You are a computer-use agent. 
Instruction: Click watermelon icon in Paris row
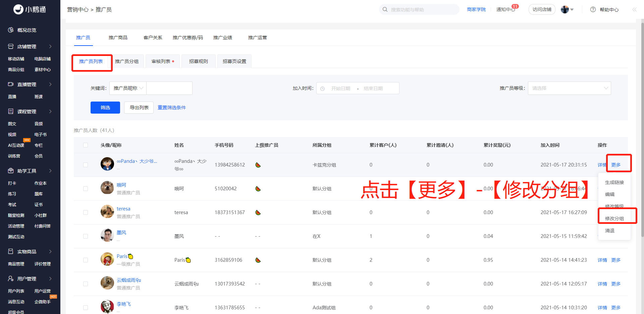click(258, 260)
